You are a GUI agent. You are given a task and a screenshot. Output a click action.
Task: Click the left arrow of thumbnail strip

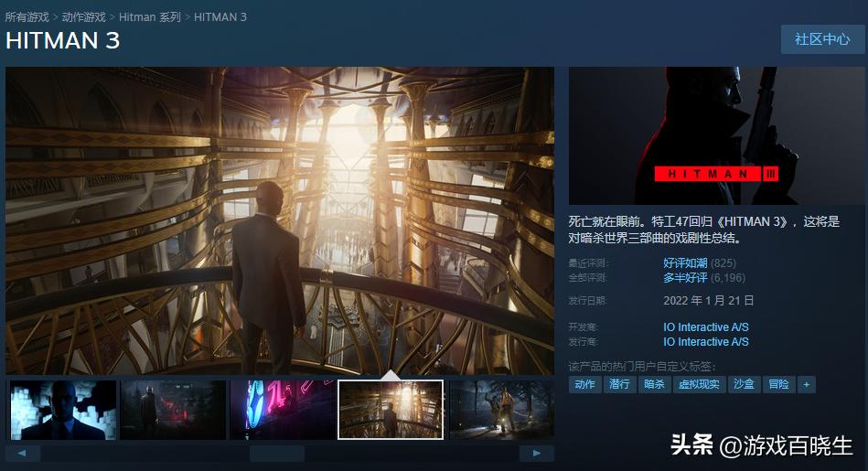click(x=23, y=453)
